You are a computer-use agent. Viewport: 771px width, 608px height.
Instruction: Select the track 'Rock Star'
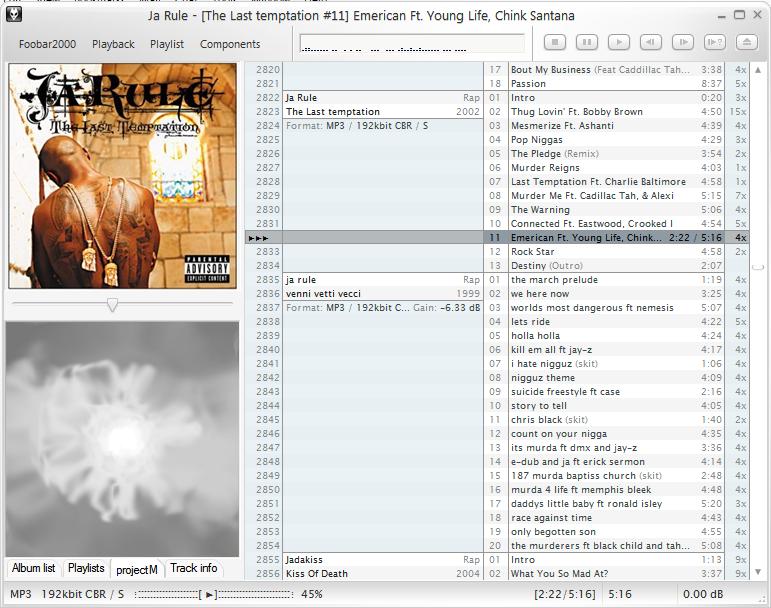616,252
